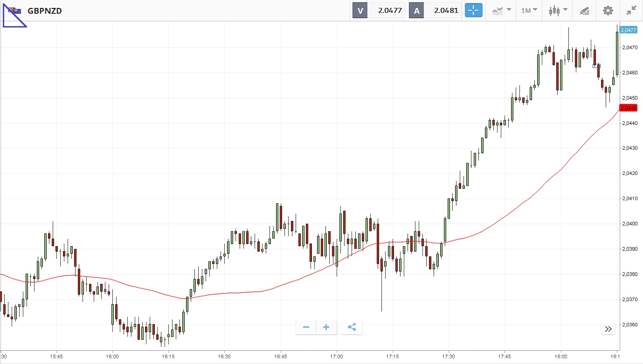Zoom out the chart with minus
The image size is (643, 364).
pyautogui.click(x=306, y=327)
